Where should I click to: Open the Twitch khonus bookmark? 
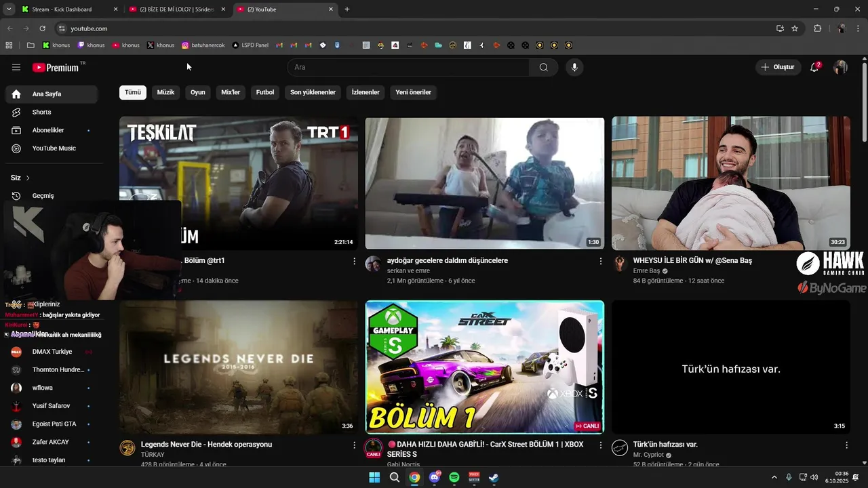(91, 45)
